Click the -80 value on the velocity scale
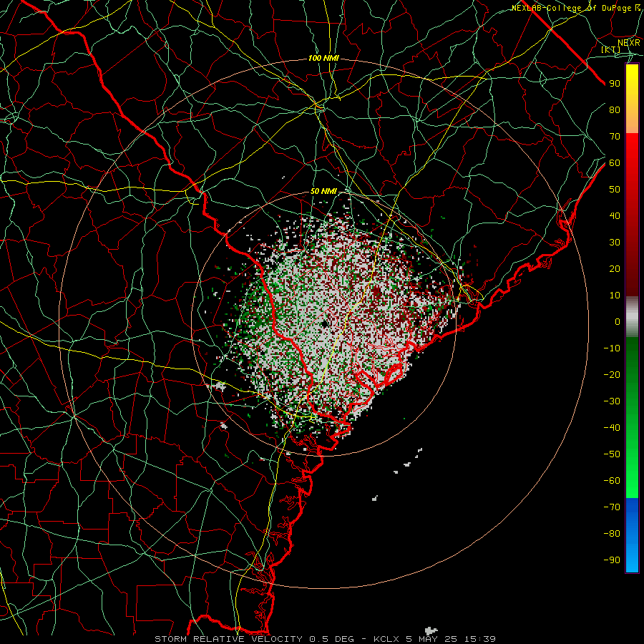This screenshot has height=644, width=644. pyautogui.click(x=612, y=534)
